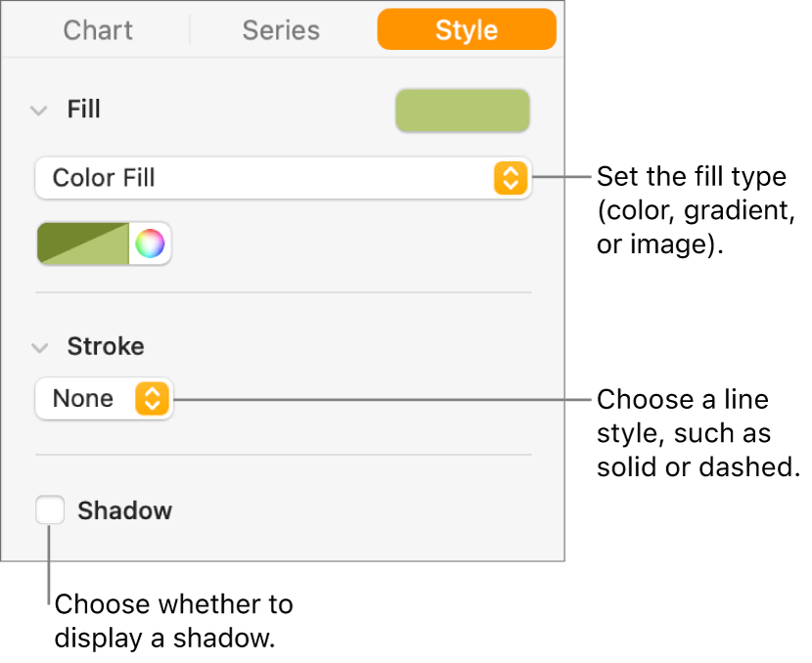The height and width of the screenshot is (663, 812).
Task: Switch to the Chart tab
Action: 97,30
